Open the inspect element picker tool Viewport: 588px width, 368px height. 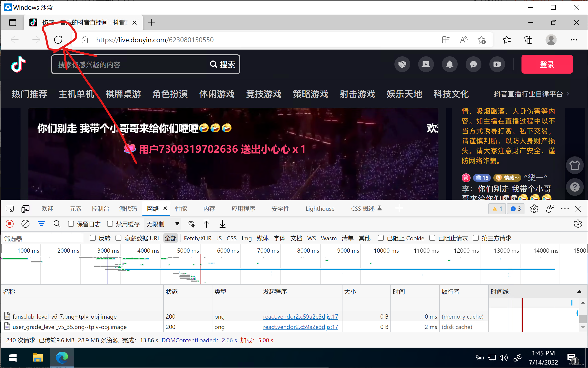tap(9, 209)
